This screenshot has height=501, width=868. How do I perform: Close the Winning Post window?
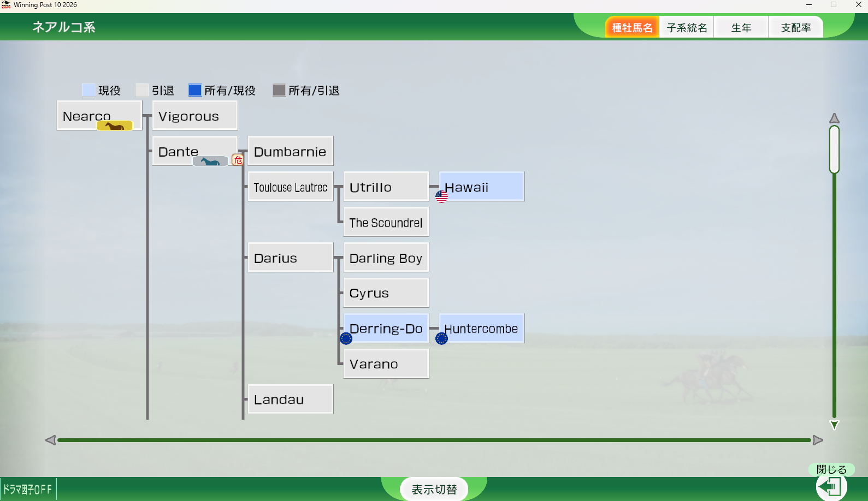(x=858, y=5)
